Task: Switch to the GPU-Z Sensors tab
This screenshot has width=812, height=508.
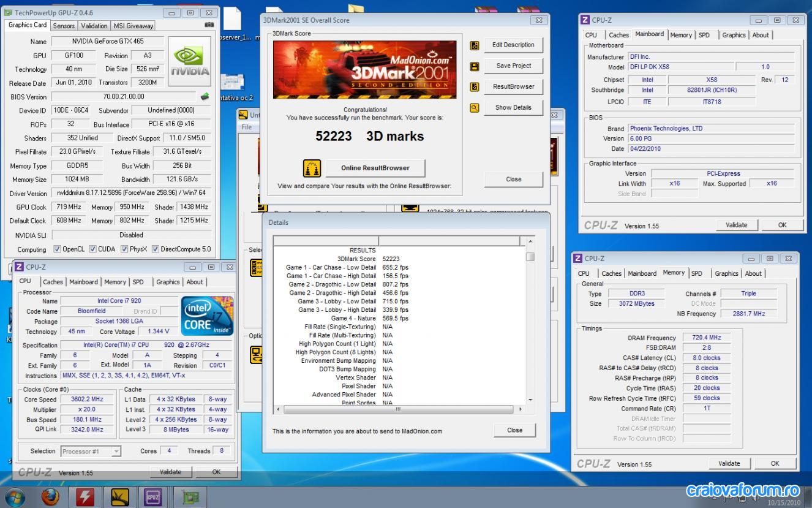Action: (64, 26)
